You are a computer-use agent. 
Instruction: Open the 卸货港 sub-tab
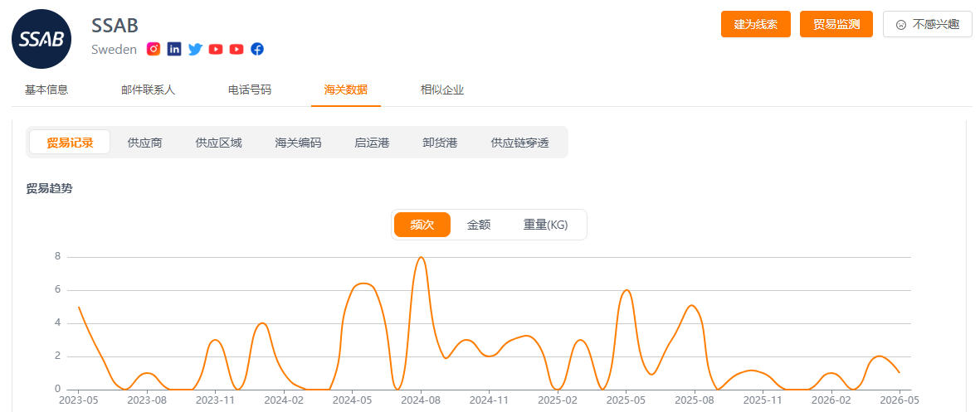(x=440, y=143)
